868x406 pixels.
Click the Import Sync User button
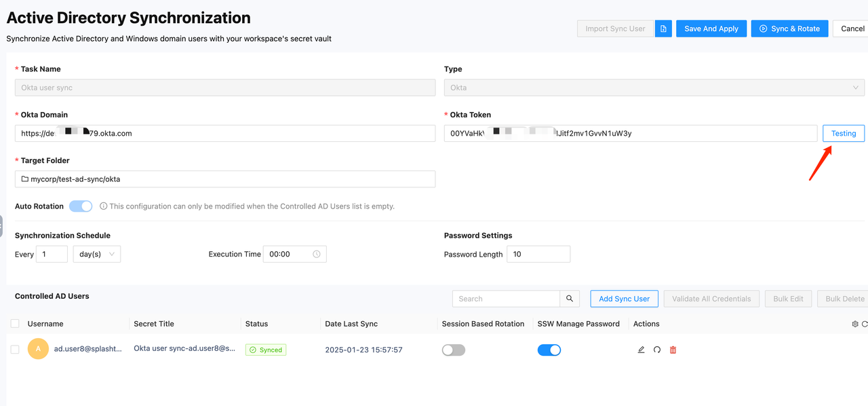(x=616, y=29)
